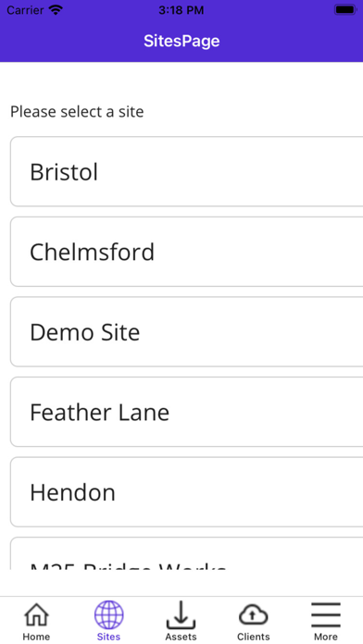
Task: Pick the Hendon site
Action: [x=187, y=491]
